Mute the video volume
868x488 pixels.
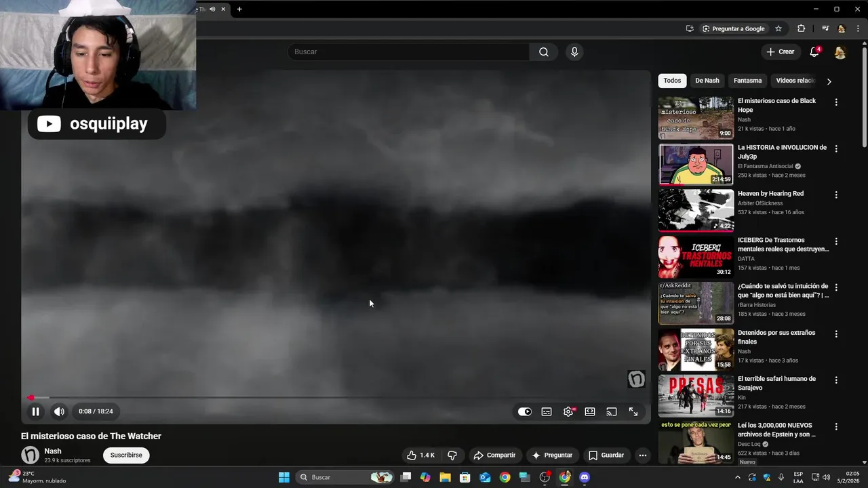[60, 411]
